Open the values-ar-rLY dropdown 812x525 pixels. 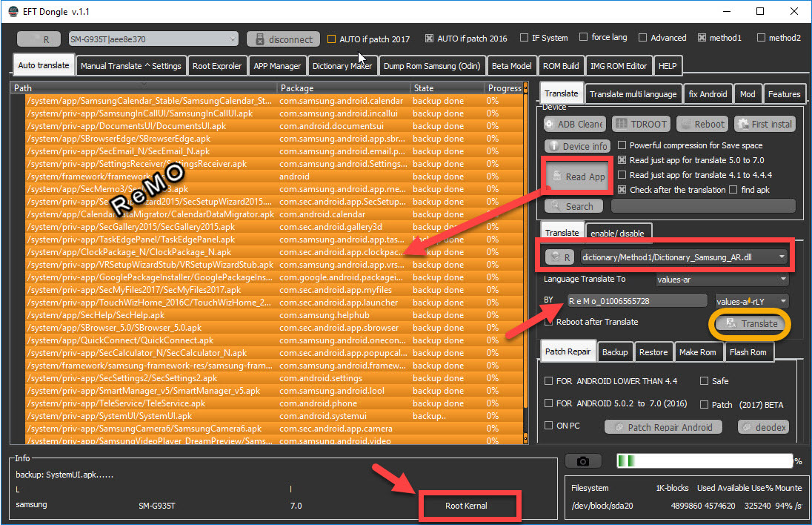click(752, 301)
